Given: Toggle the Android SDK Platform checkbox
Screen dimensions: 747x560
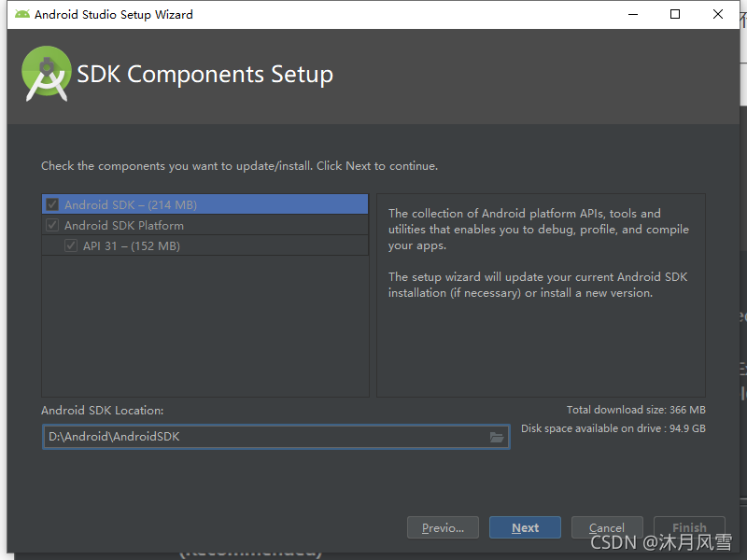Looking at the screenshot, I should 52,225.
